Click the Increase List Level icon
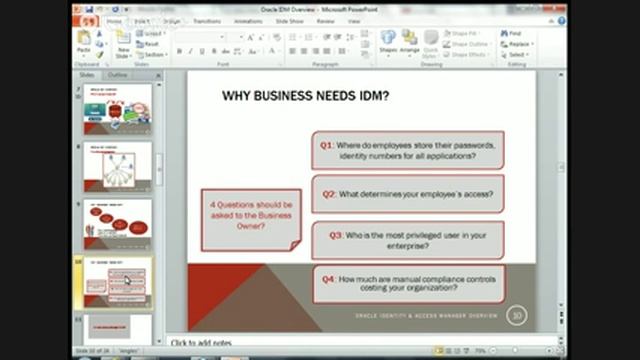 pyautogui.click(x=338, y=38)
